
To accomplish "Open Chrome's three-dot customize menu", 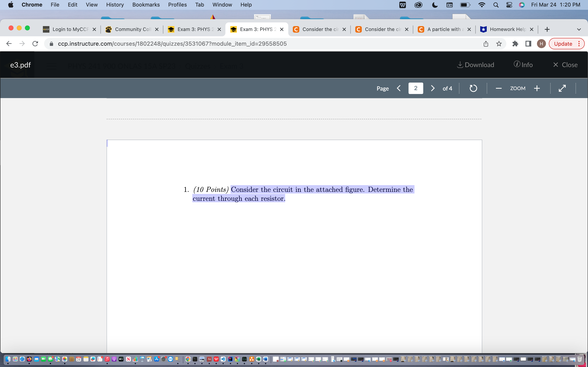I will (579, 44).
